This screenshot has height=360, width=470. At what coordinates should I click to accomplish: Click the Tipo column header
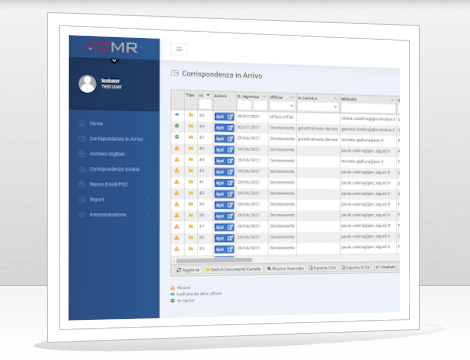pyautogui.click(x=190, y=95)
